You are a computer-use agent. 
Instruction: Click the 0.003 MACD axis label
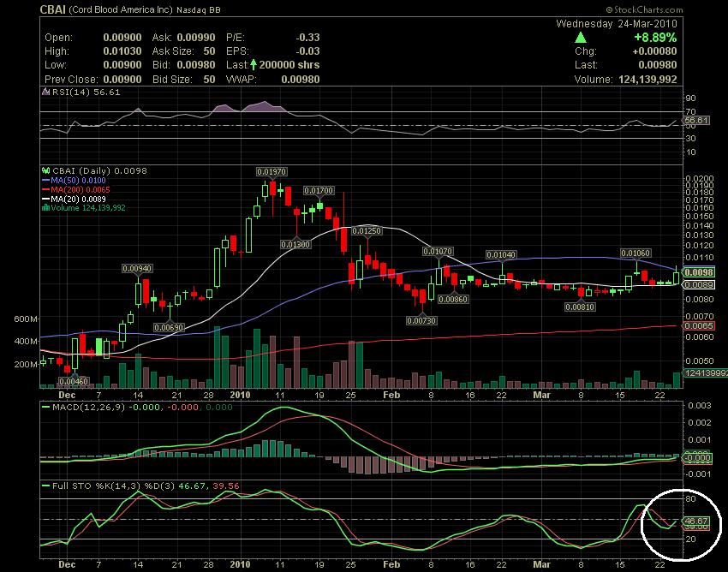point(700,405)
